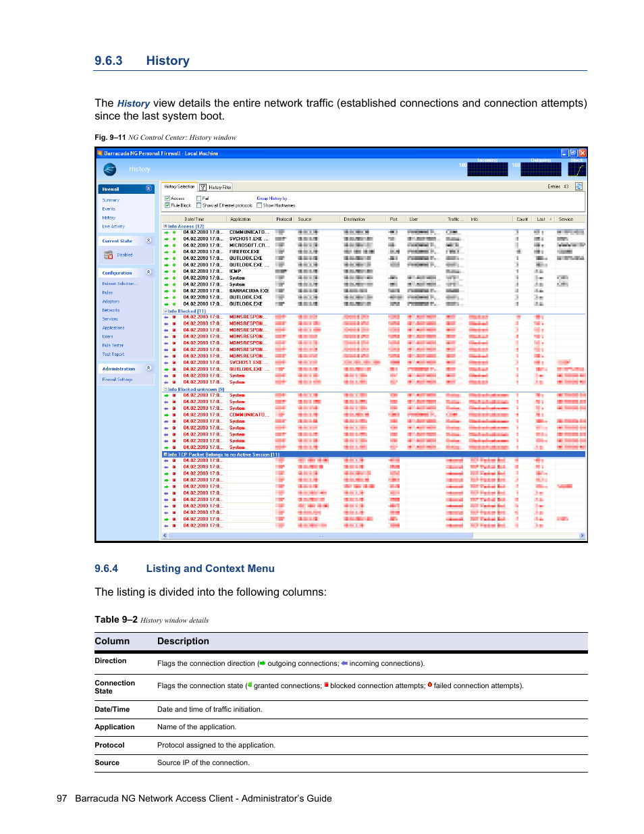The width and height of the screenshot is (644, 834).
Task: Enable the Fail checkbox
Action: 199,199
